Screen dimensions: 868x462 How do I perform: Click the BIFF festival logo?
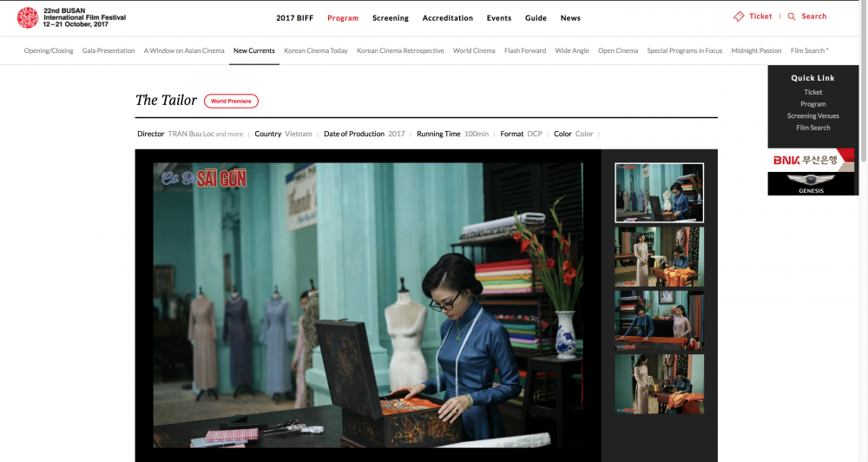point(28,17)
